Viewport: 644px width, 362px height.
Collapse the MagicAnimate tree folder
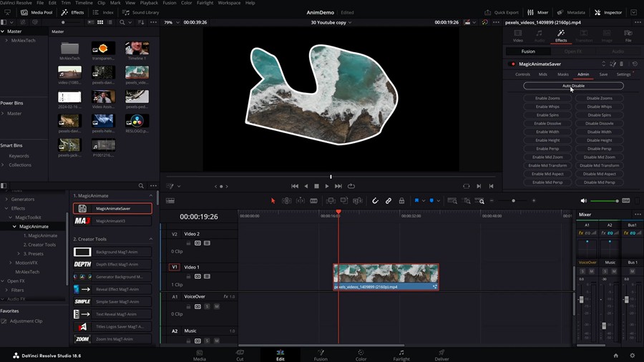tap(14, 227)
